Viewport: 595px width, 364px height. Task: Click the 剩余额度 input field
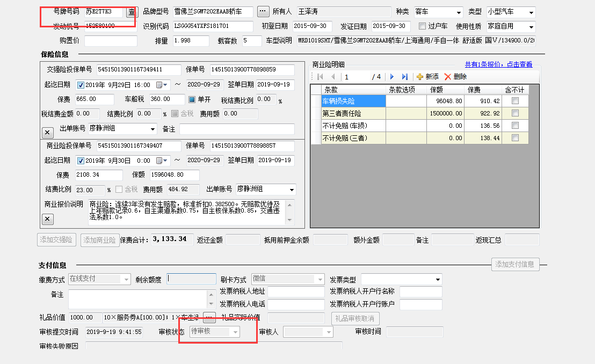(192, 279)
